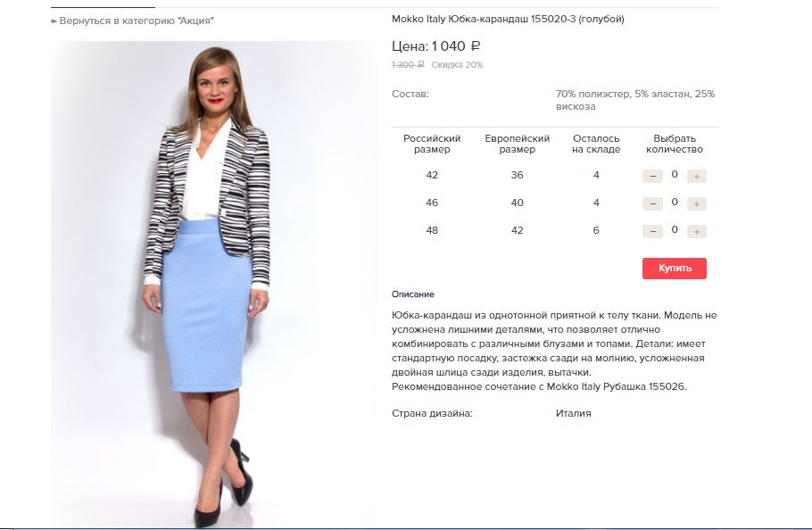
Task: Increase quantity for size 48
Action: click(x=697, y=231)
